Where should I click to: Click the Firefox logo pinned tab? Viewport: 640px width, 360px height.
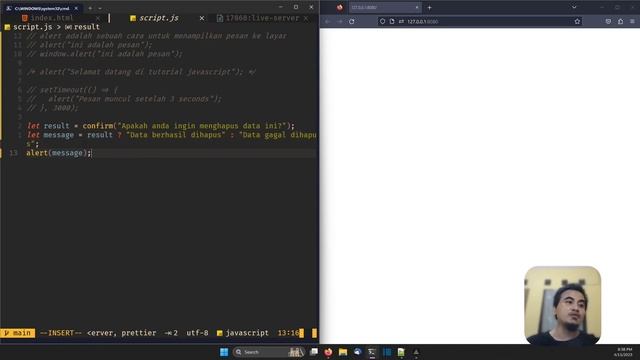pos(340,7)
